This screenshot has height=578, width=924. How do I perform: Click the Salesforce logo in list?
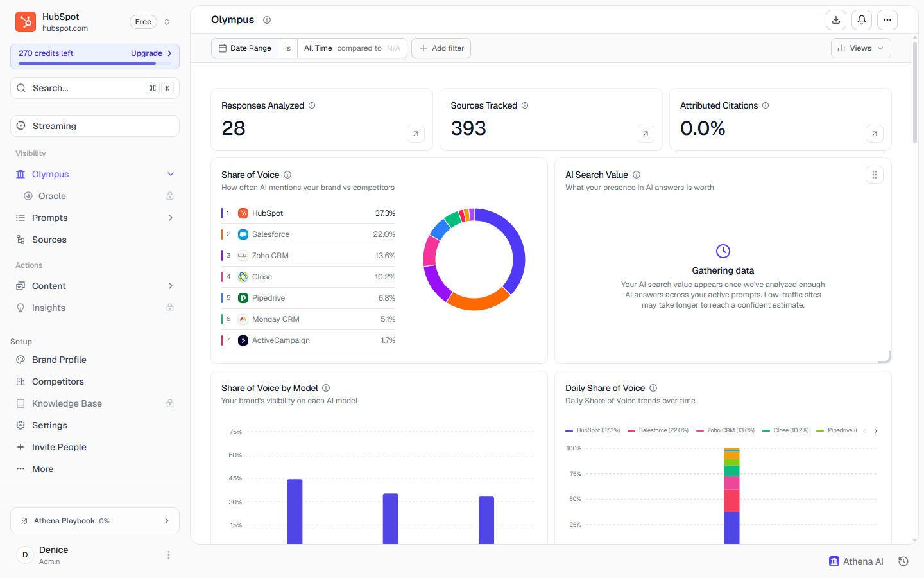pyautogui.click(x=243, y=234)
